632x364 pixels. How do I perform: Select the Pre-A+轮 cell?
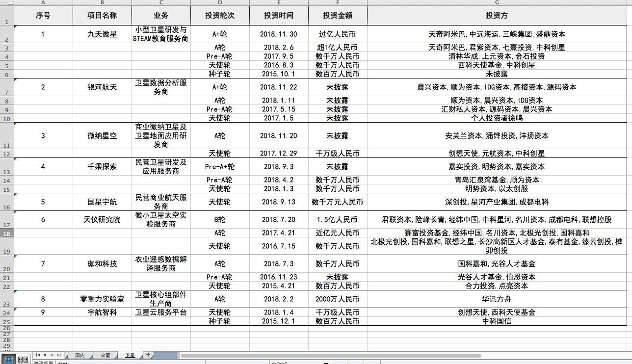(x=220, y=167)
